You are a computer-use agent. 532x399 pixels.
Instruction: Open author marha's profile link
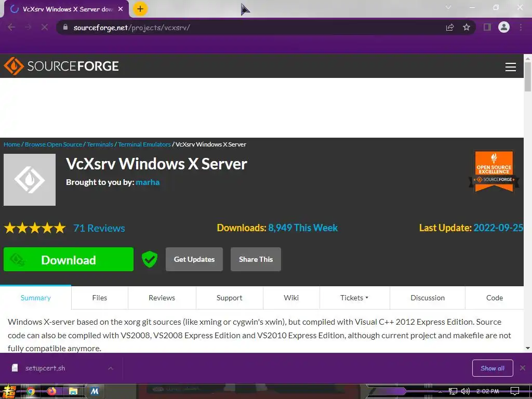click(148, 182)
